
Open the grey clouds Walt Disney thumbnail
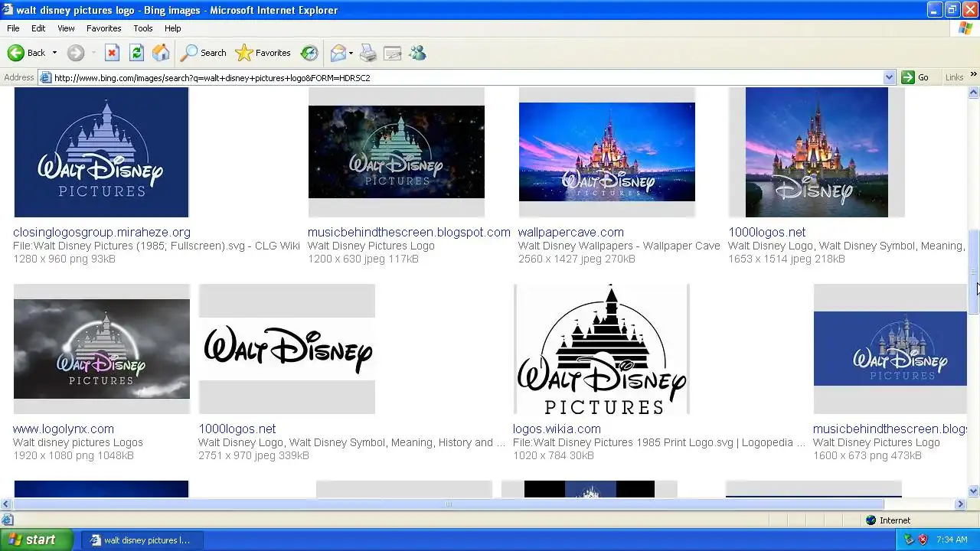(x=102, y=349)
